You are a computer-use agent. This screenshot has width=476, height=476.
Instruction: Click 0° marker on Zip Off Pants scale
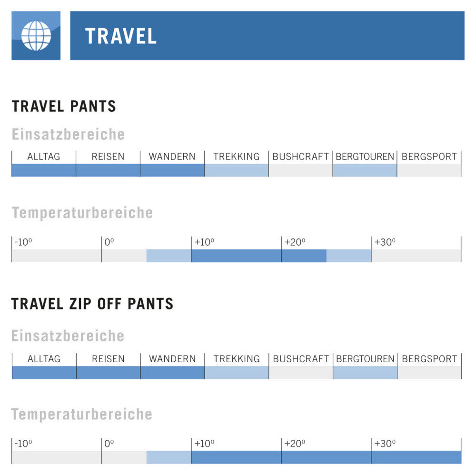(x=109, y=444)
